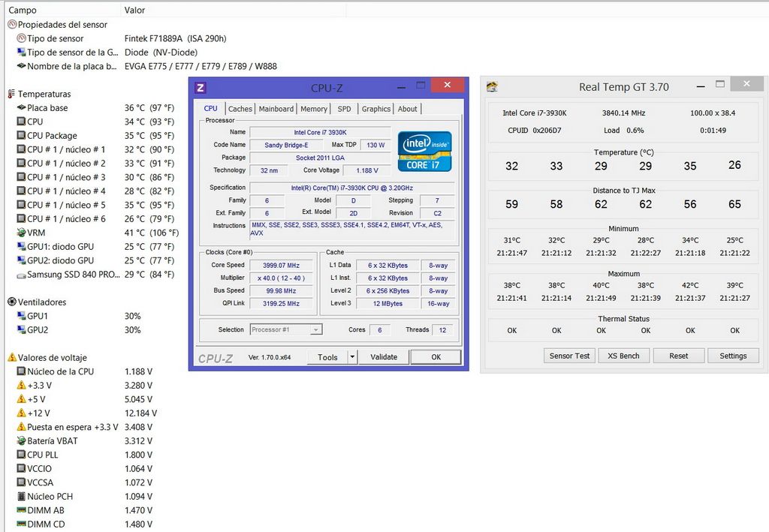Select the GPU2 30% fan row
Image resolution: width=769 pixels, height=532 pixels.
(x=78, y=330)
